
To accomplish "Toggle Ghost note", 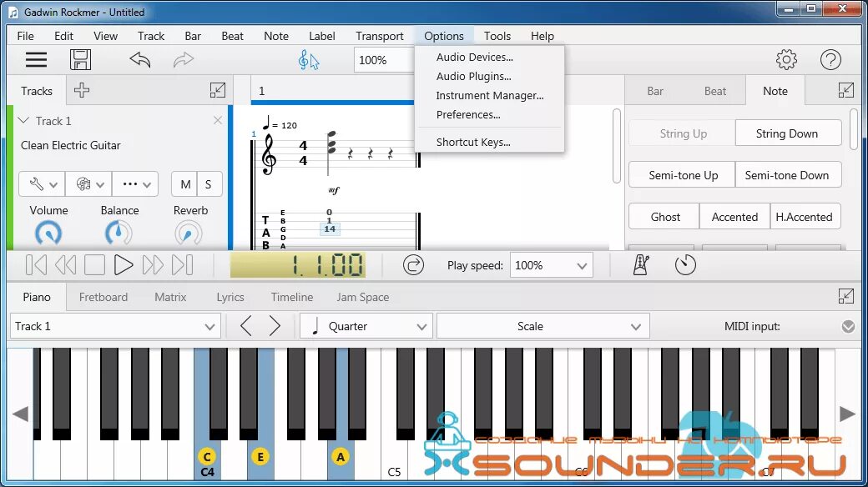I will (665, 217).
